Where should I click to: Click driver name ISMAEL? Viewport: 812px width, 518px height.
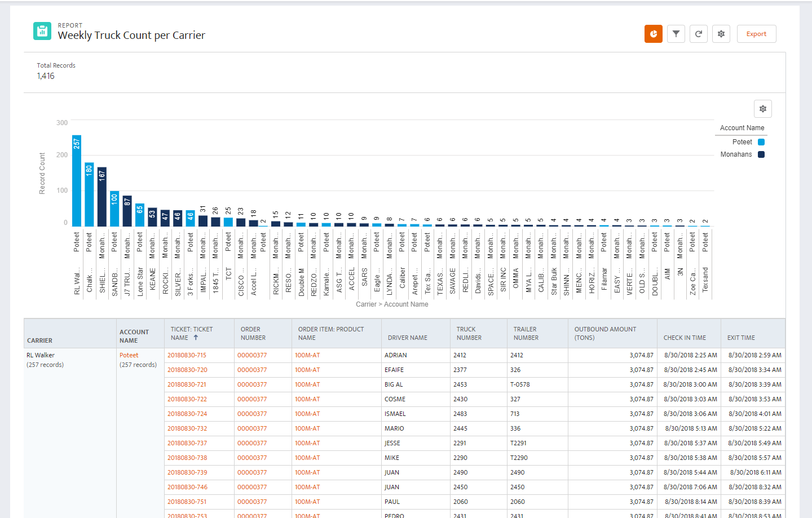(x=395, y=414)
